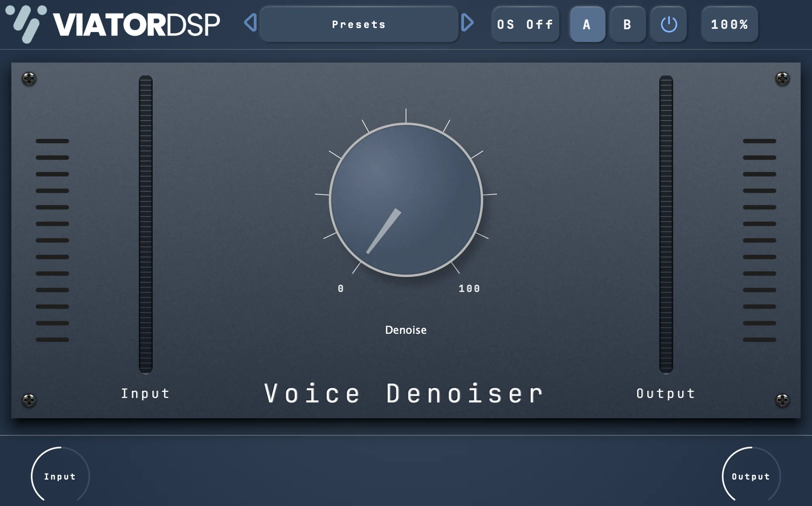This screenshot has height=506, width=812.
Task: Click the large Denoise knob
Action: coord(406,200)
